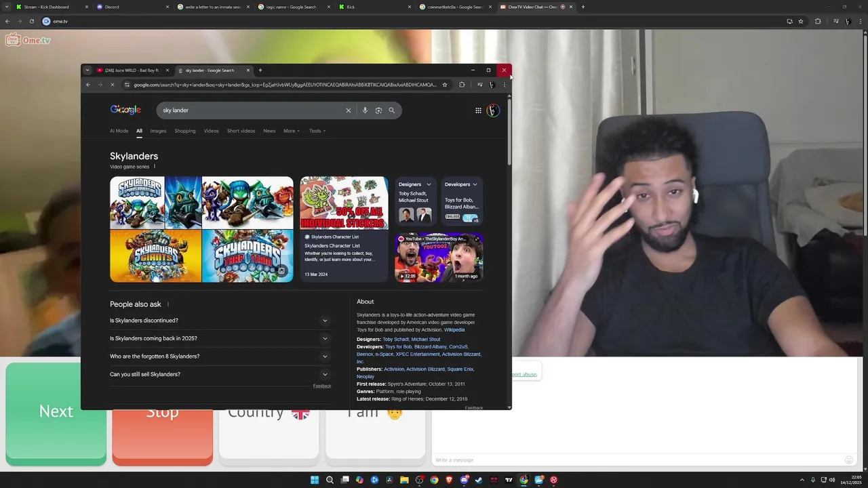Expand 'Is Skylanders discontinued?' question
868x488 pixels.
(220, 321)
